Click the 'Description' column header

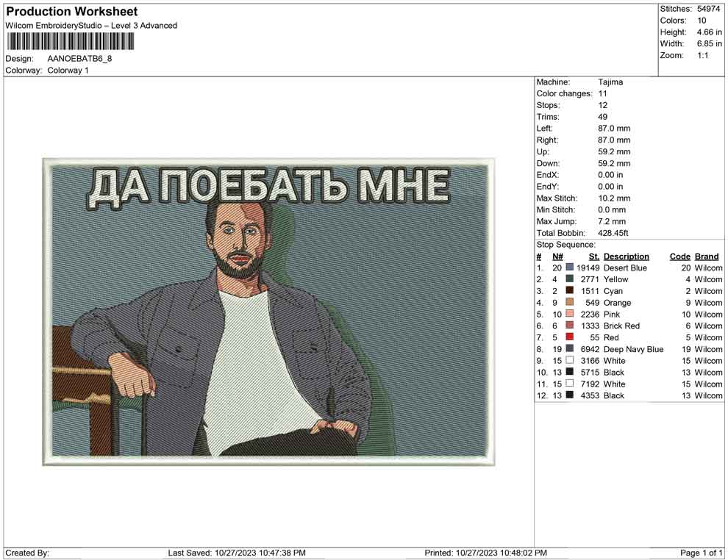[x=626, y=256]
